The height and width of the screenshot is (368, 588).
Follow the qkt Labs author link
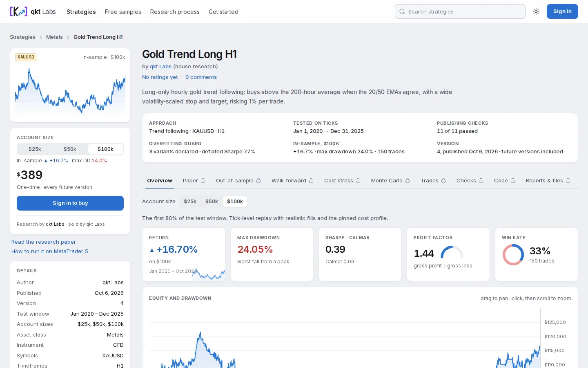[x=160, y=67]
